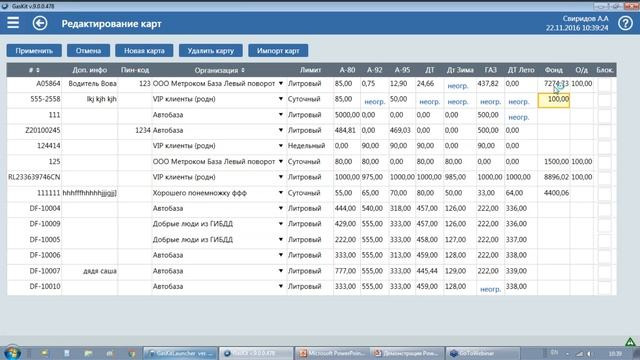The height and width of the screenshot is (360, 640).
Task: Click неогр. ГАЗ cell in DF-10010 row
Action: (x=491, y=289)
